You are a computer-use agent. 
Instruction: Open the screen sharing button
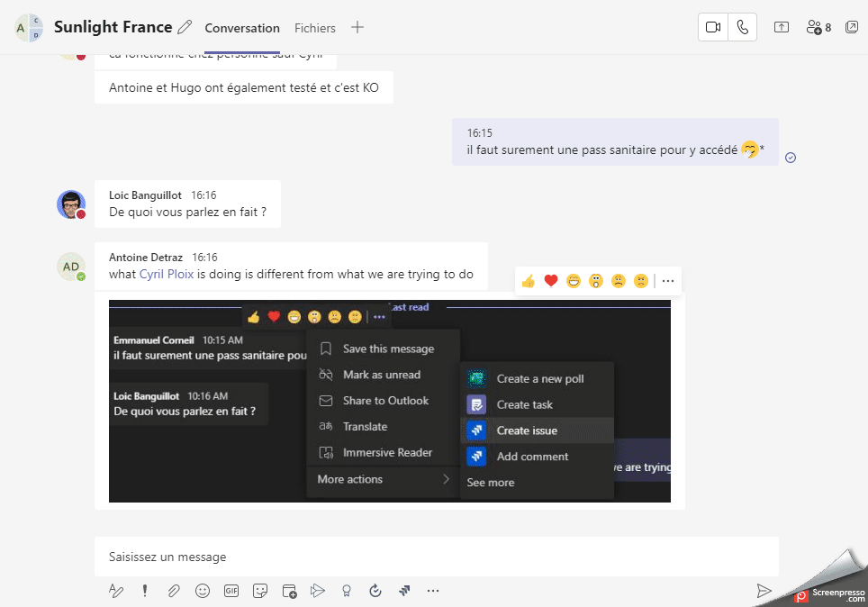781,27
